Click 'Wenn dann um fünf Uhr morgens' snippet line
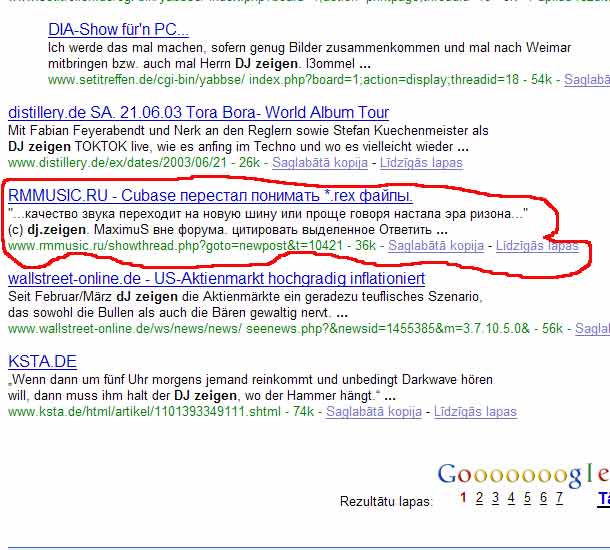 (251, 379)
